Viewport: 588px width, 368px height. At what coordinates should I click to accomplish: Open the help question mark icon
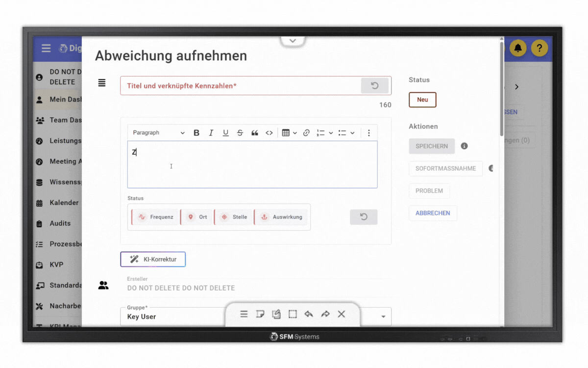(539, 48)
